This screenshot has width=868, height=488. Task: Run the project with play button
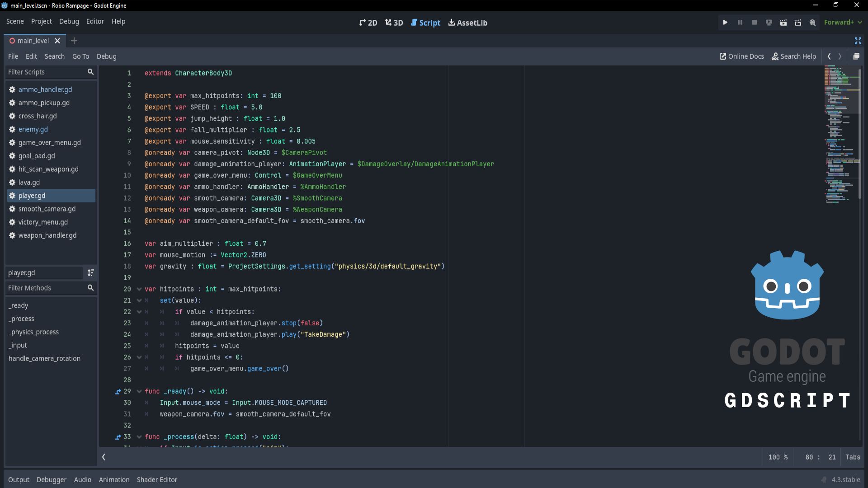725,23
